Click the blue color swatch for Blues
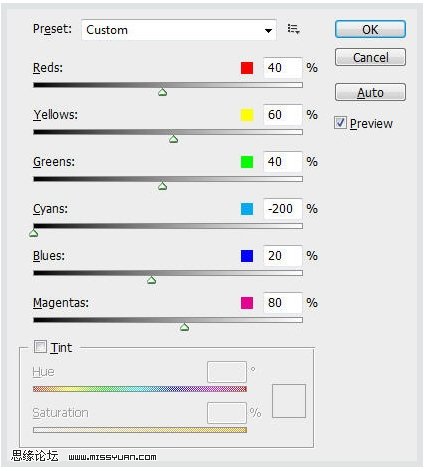Image resolution: width=427 pixels, height=471 pixels. (247, 256)
